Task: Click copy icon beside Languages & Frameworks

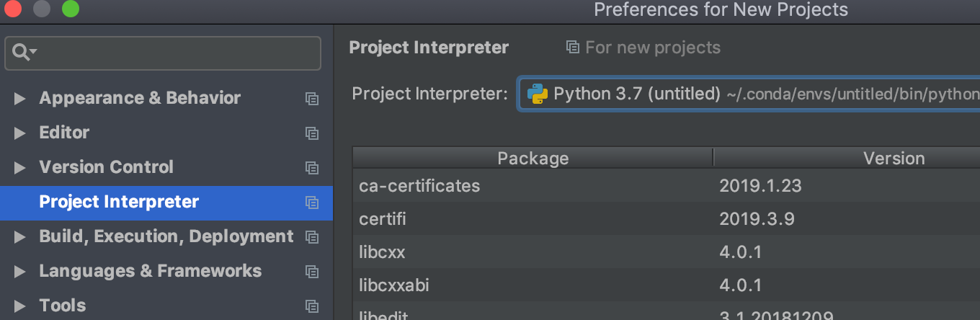Action: click(312, 272)
